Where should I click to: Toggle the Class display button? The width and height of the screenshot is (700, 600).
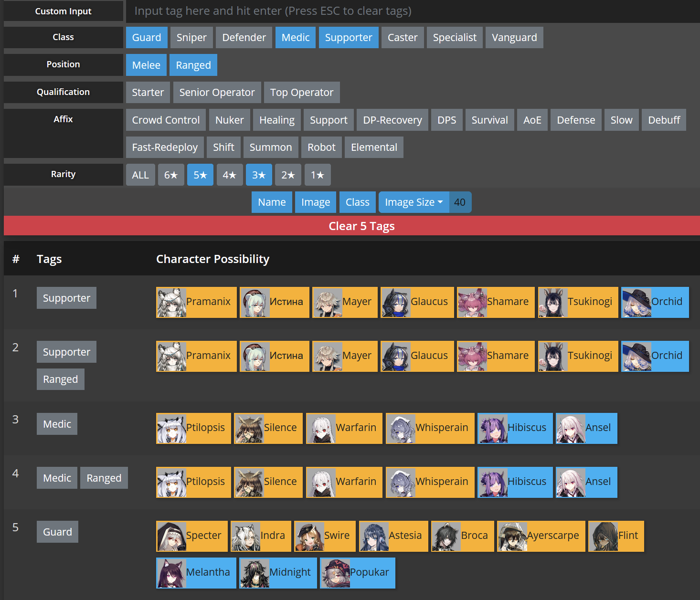click(x=358, y=202)
